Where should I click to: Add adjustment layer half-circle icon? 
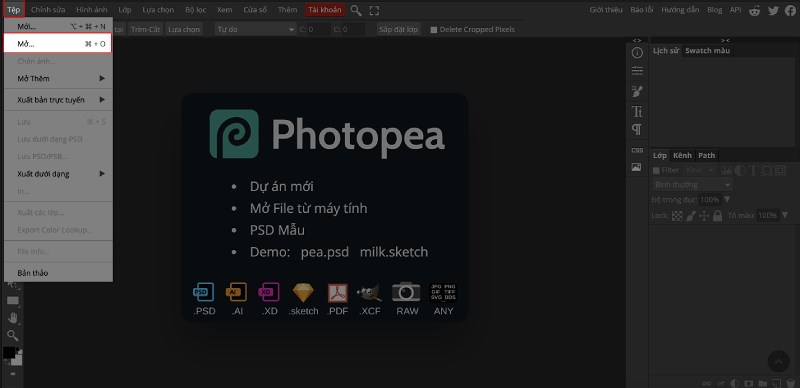pyautogui.click(x=735, y=383)
